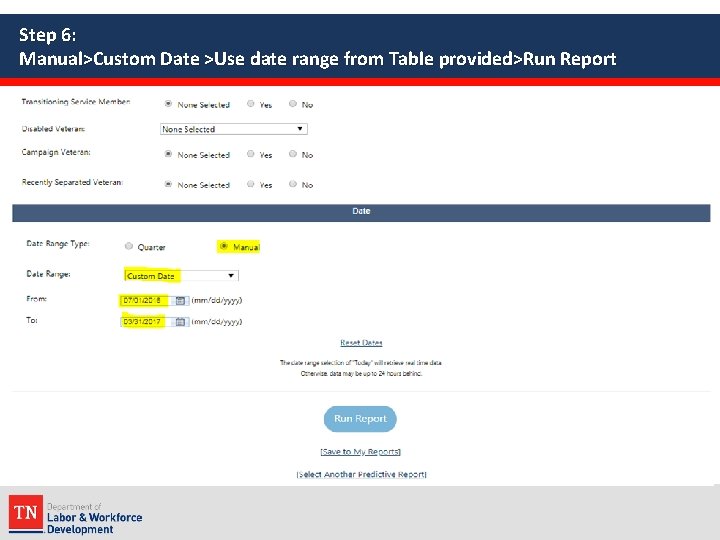Image resolution: width=720 pixels, height=540 pixels.
Task: Select Quarter date range type
Action: (x=129, y=246)
